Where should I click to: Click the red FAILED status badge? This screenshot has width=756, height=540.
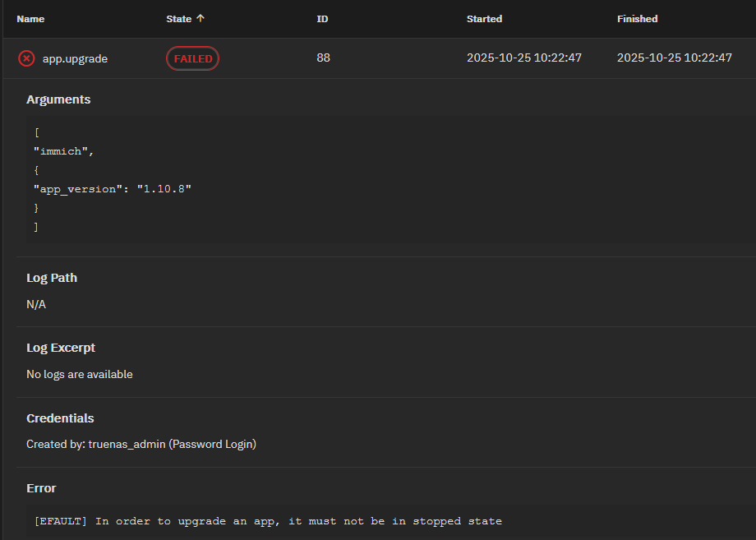coord(192,58)
